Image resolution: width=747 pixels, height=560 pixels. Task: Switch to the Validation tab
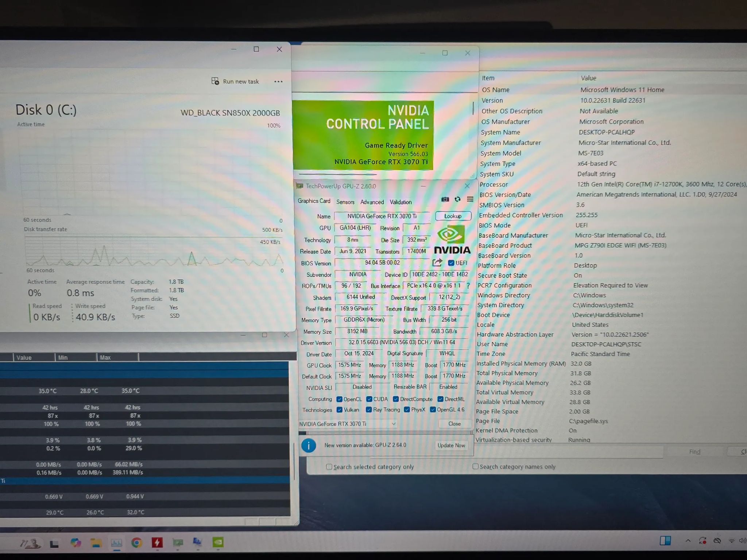[x=400, y=202]
